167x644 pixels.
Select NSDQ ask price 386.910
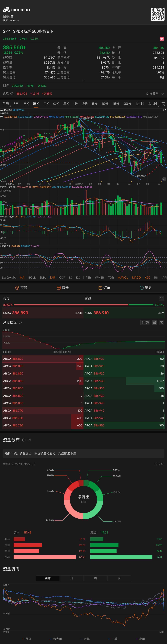click(124, 313)
